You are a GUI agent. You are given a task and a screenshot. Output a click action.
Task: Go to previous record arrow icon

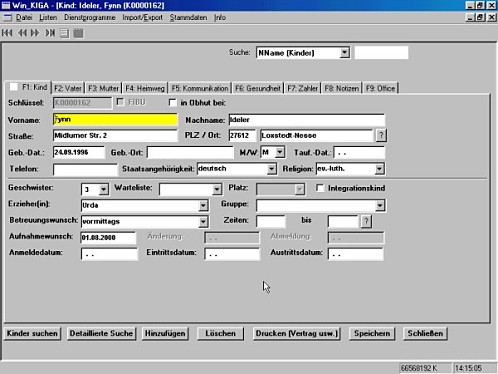pyautogui.click(x=22, y=33)
